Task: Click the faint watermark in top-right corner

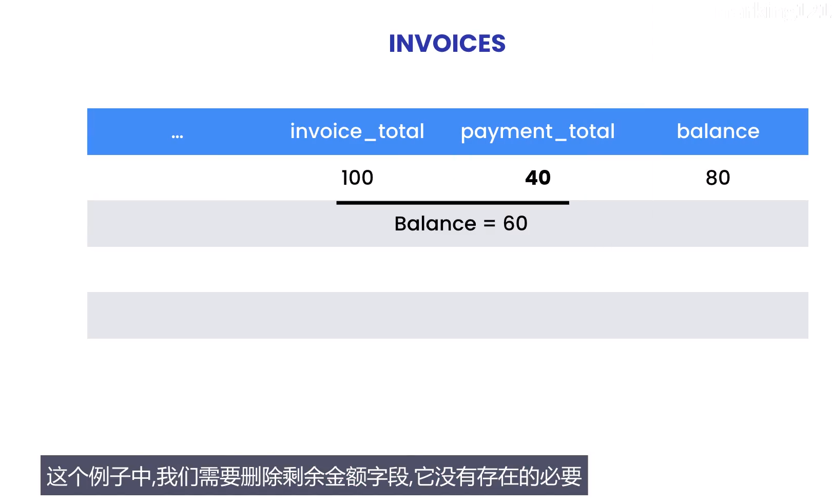Action: click(x=780, y=11)
